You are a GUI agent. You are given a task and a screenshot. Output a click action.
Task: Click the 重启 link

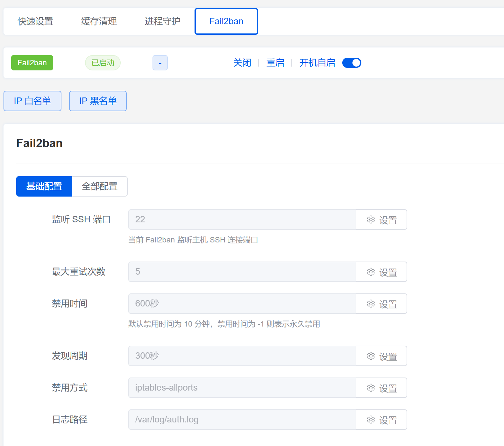pos(275,63)
